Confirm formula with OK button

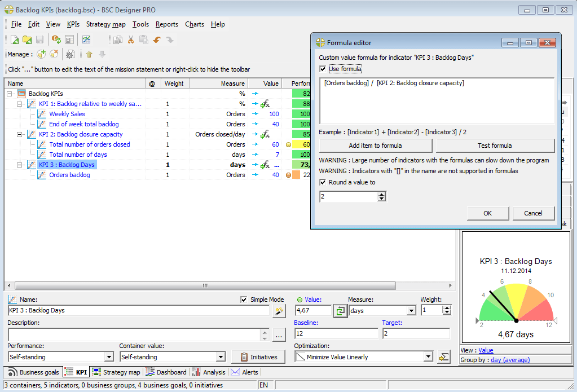click(487, 213)
